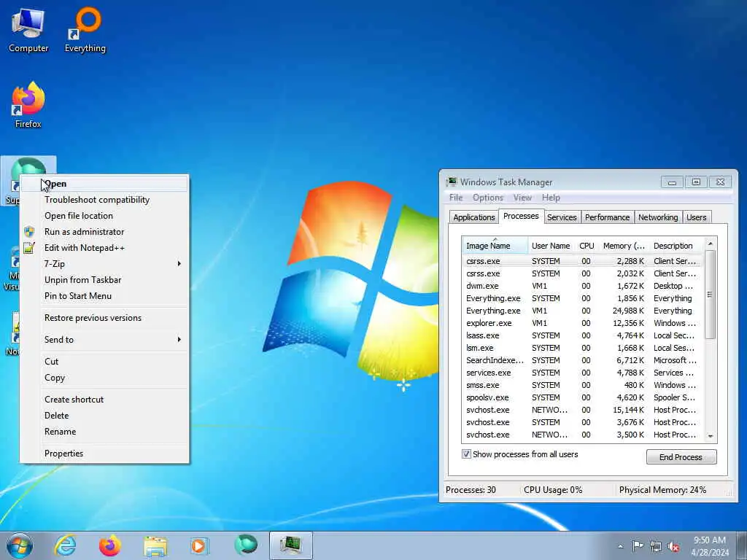The width and height of the screenshot is (747, 560).
Task: Select the Everything desktop shortcut
Action: tap(85, 29)
